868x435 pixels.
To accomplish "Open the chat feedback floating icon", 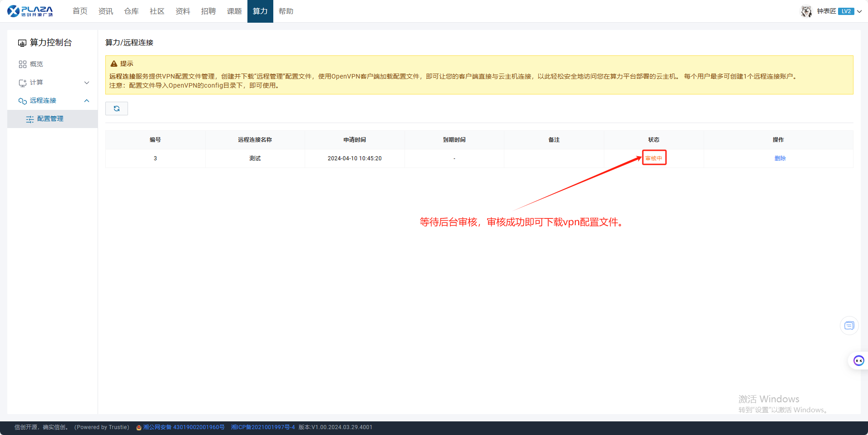I will point(849,326).
